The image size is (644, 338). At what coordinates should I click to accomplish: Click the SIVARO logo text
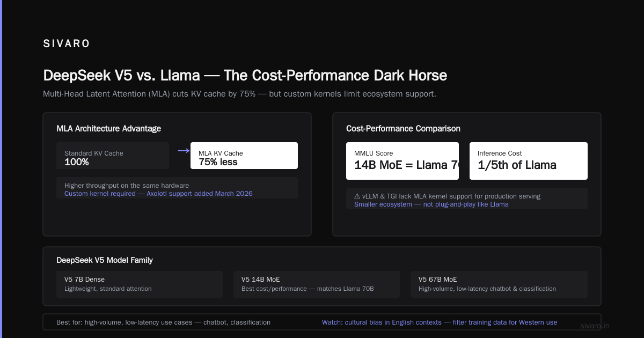67,44
